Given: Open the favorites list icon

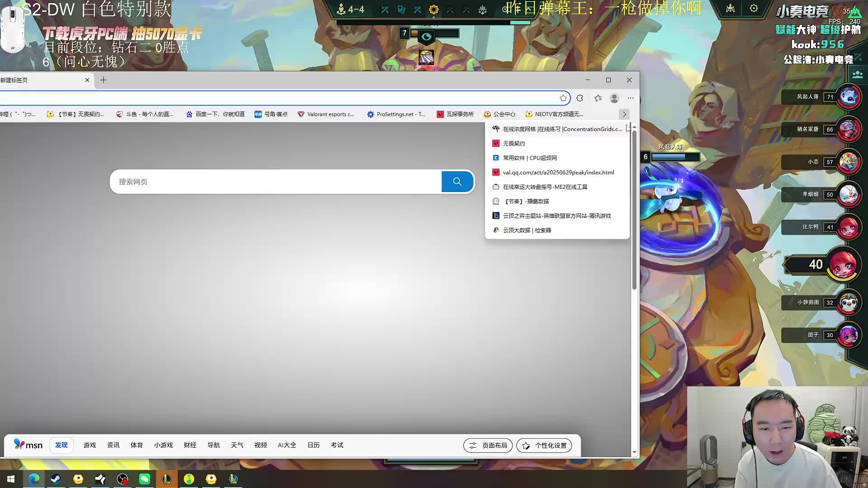Looking at the screenshot, I should click(x=598, y=98).
